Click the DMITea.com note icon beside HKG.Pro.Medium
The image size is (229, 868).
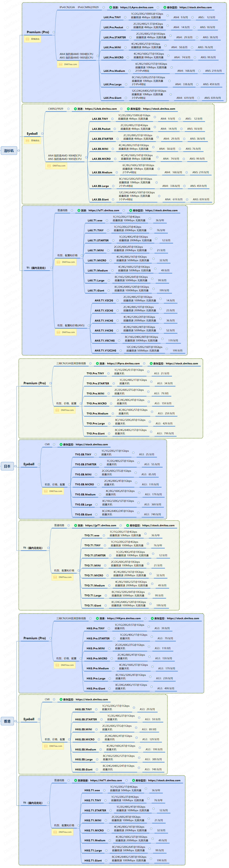tap(57, 665)
